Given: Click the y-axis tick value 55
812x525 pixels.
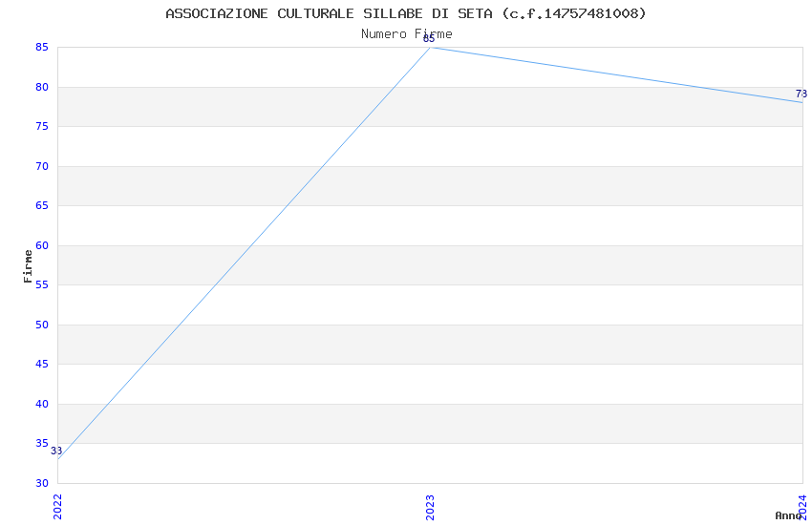Looking at the screenshot, I should click(42, 284).
